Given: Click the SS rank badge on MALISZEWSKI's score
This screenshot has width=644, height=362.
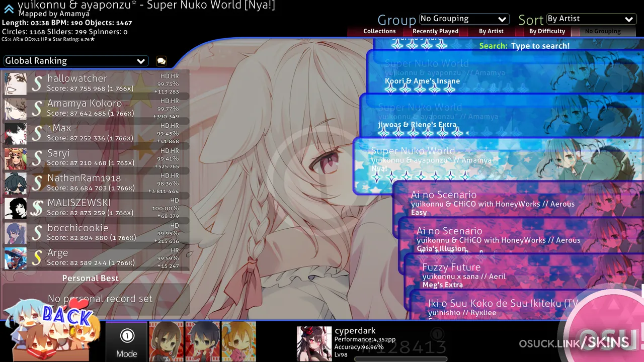Looking at the screenshot, I should (x=37, y=208).
